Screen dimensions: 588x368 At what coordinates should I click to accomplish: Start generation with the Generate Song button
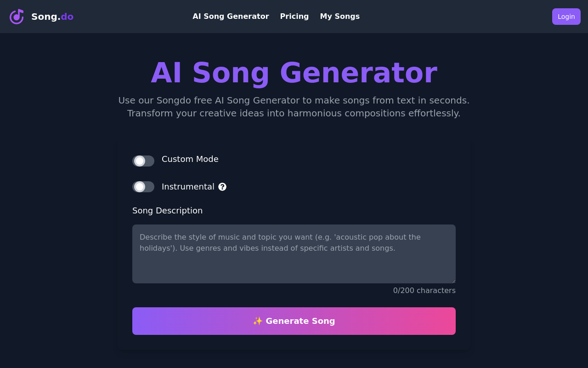[294, 321]
